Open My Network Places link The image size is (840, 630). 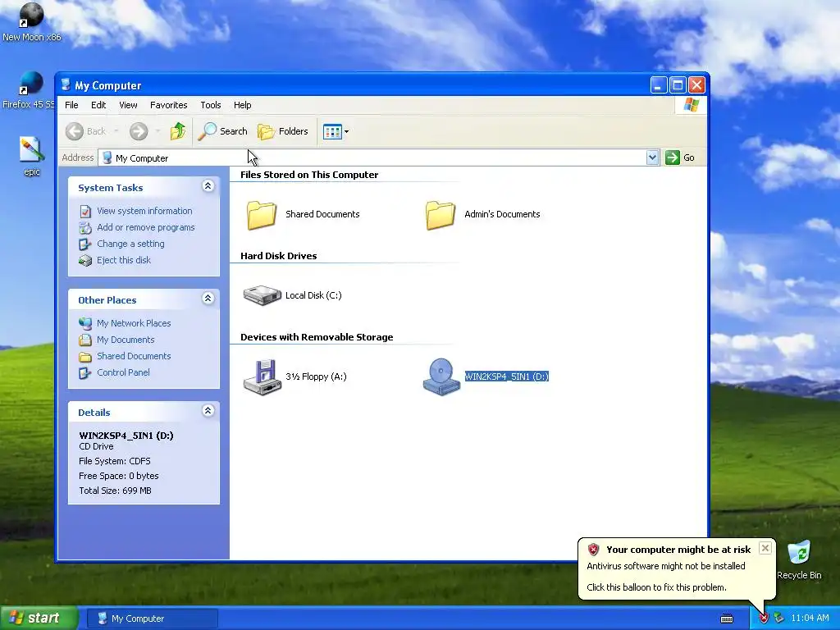pyautogui.click(x=134, y=323)
